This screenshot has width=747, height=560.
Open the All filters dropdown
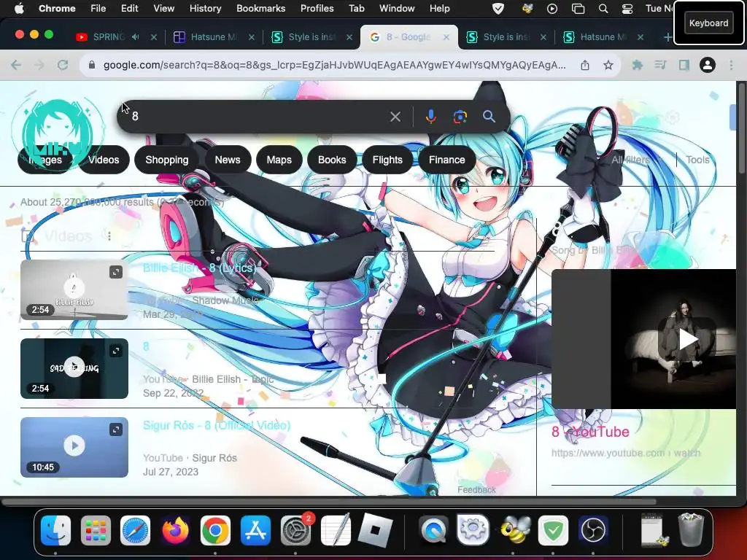(x=637, y=160)
